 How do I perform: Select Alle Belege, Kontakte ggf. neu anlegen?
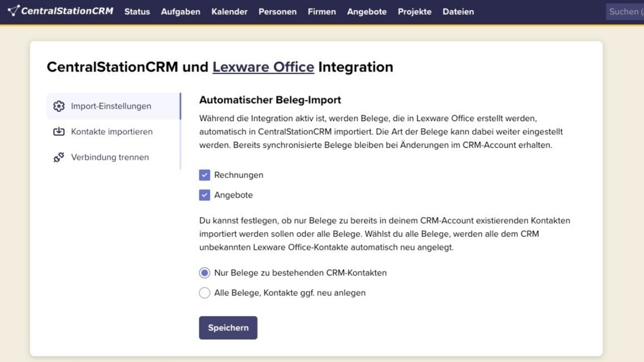205,293
